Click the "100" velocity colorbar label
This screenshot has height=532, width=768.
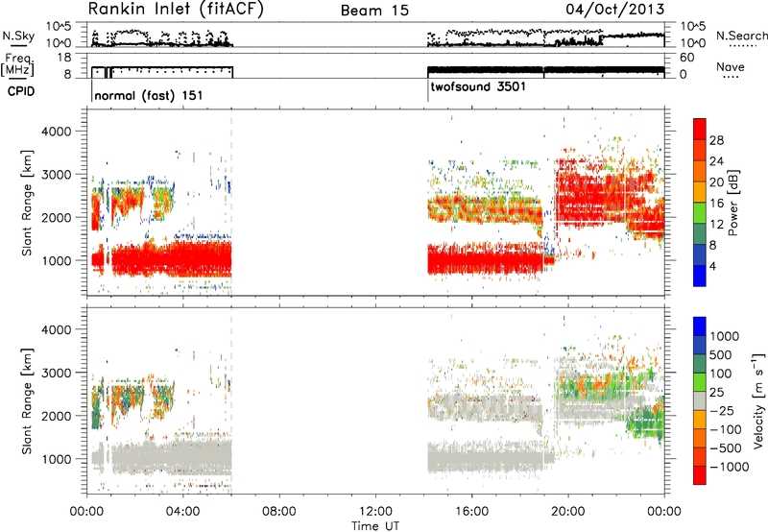(721, 374)
